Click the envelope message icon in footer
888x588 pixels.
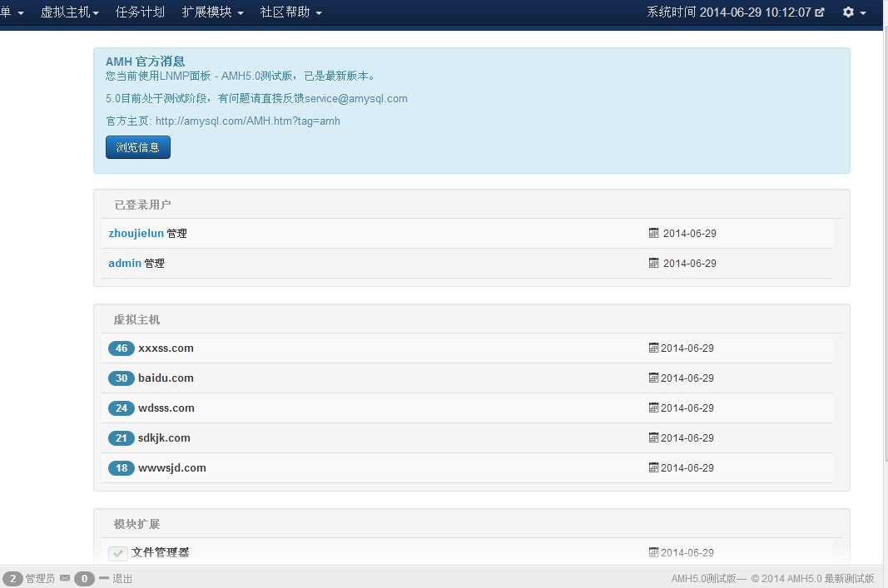point(65,578)
